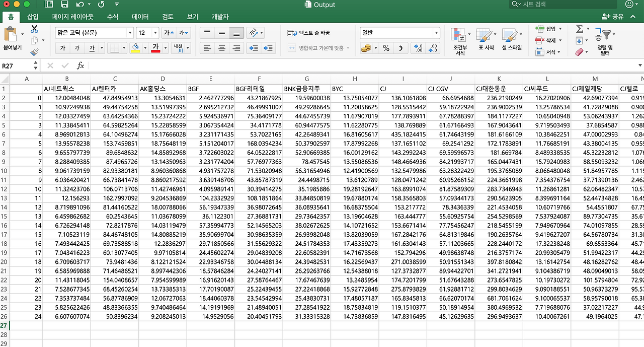Open Sort and Filter
Viewport: 644px width, 347px height.
(605, 42)
